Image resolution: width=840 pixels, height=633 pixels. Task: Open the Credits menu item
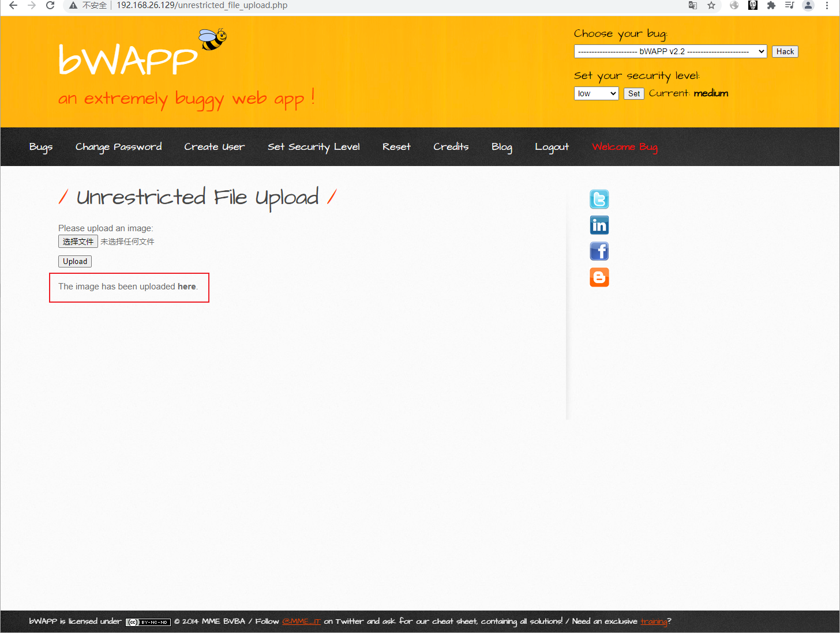pos(451,147)
